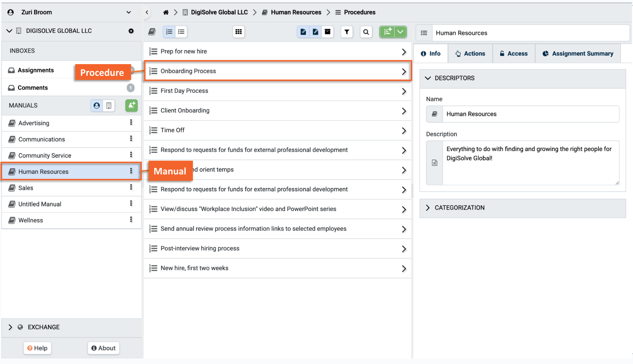Toggle bulleted list view
The width and height of the screenshot is (633, 364).
click(x=181, y=32)
